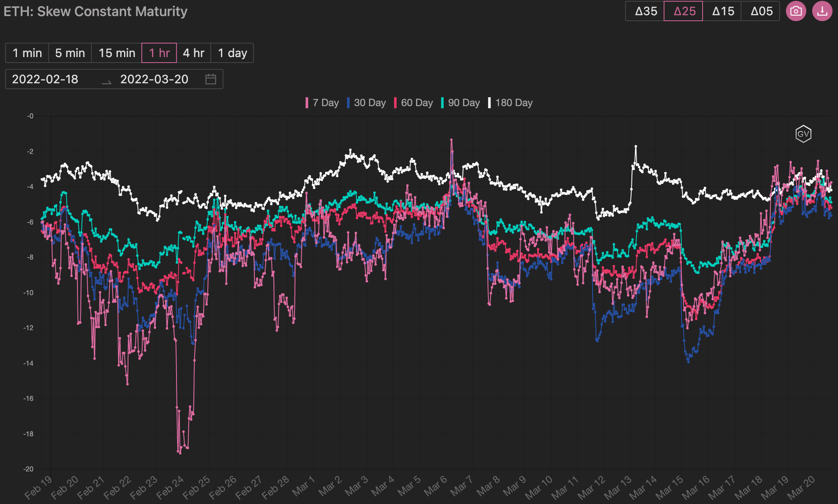Toggle the 180 Day series legend
The width and height of the screenshot is (838, 504).
pyautogui.click(x=510, y=103)
